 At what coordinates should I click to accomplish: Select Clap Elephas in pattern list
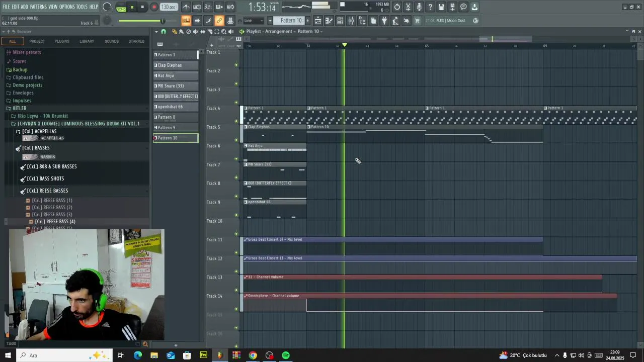tap(176, 65)
